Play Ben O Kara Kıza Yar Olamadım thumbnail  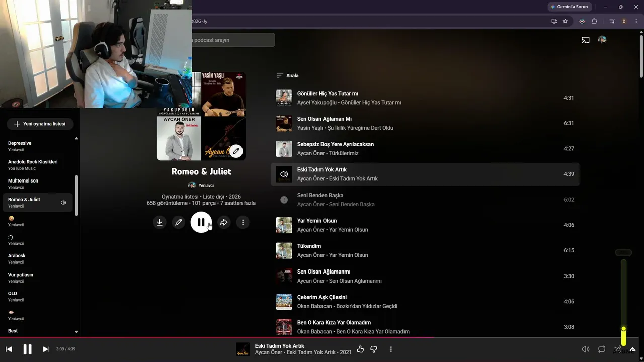[284, 327]
